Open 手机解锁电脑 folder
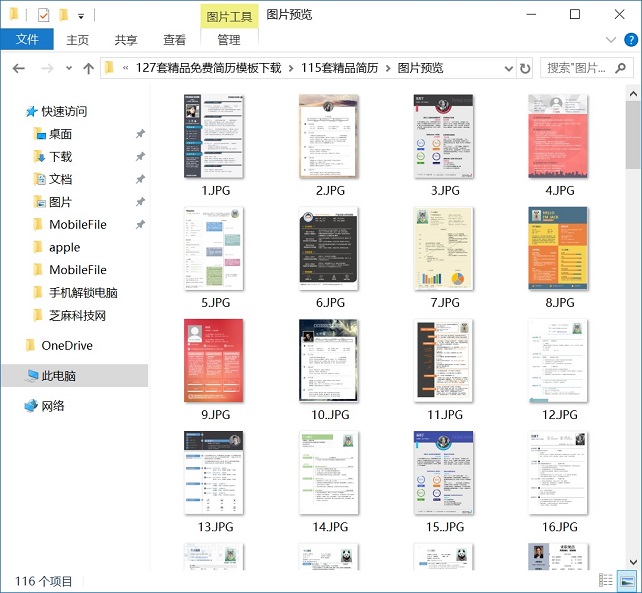The image size is (642, 593). (83, 293)
